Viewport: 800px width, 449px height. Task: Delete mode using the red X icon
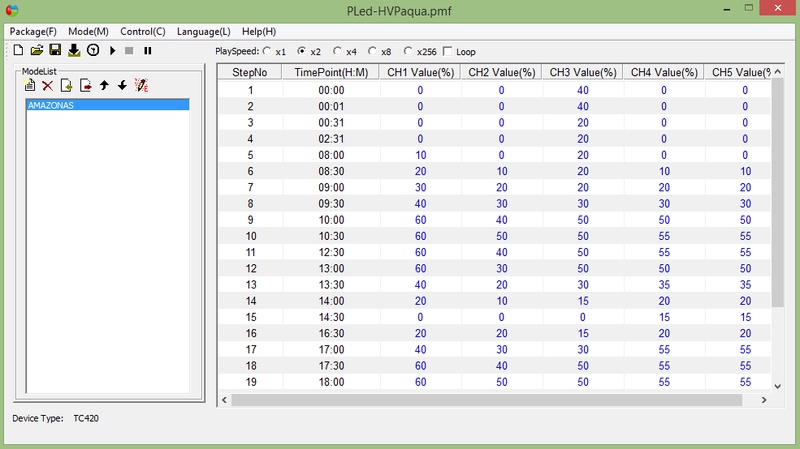coord(47,86)
